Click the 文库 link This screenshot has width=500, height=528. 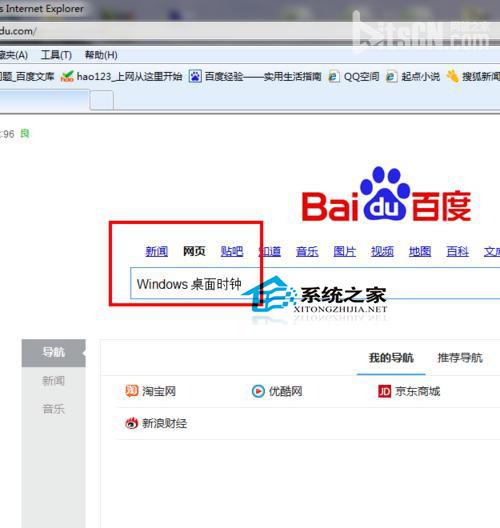[492, 251]
